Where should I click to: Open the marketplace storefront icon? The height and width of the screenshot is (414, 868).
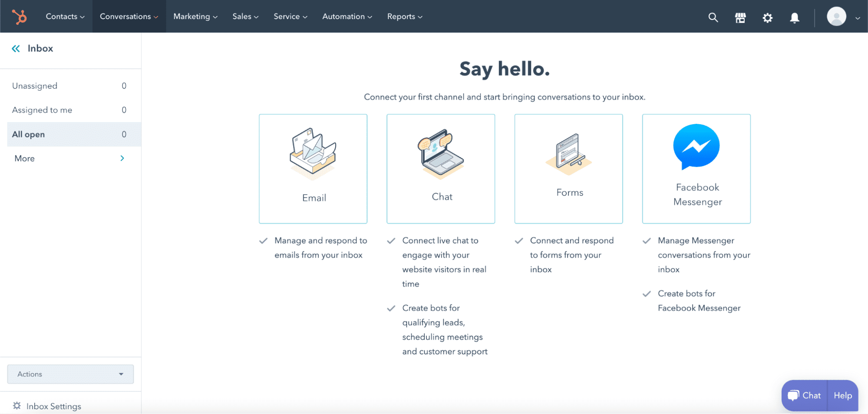tap(740, 17)
